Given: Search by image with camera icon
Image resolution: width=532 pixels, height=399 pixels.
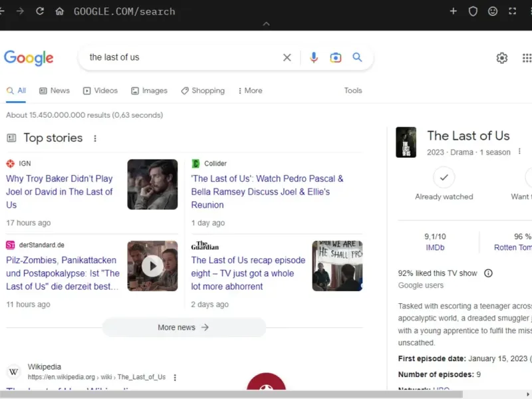Looking at the screenshot, I should 335,58.
